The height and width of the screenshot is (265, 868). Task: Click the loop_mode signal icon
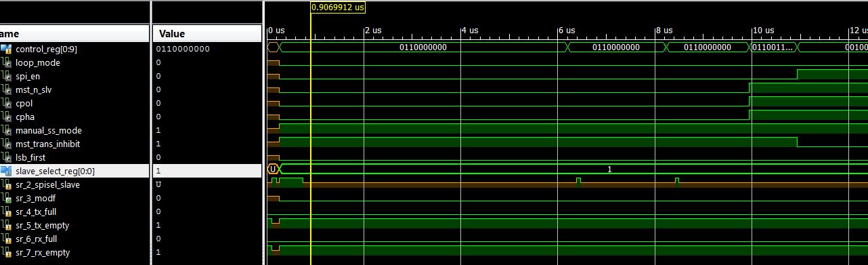pos(6,62)
